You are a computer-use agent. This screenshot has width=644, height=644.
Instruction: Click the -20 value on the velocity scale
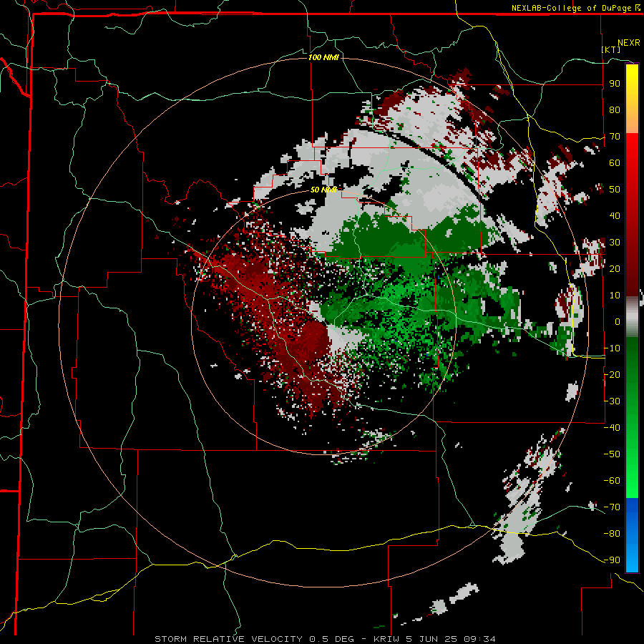(x=612, y=374)
